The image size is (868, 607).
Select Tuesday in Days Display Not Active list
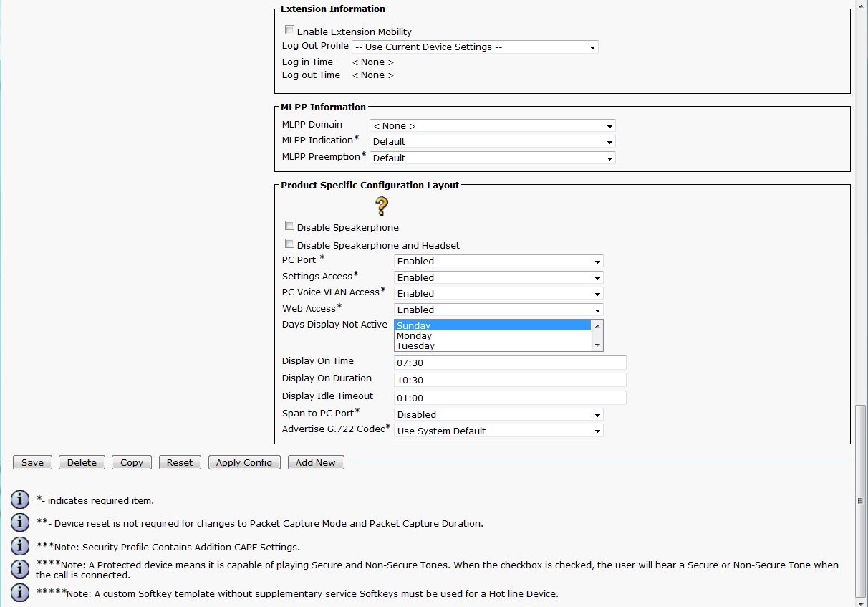click(x=415, y=346)
